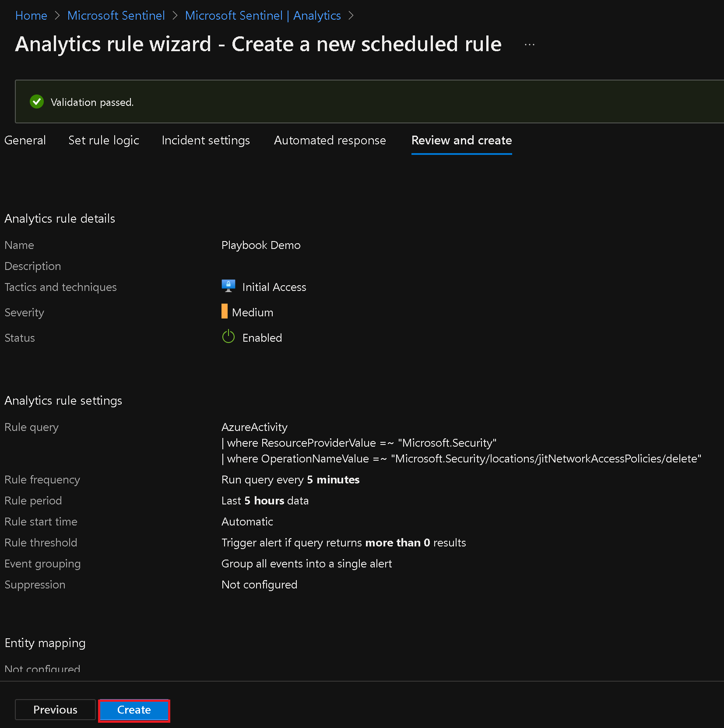Click 'Last 5 hours data' value

pos(265,500)
